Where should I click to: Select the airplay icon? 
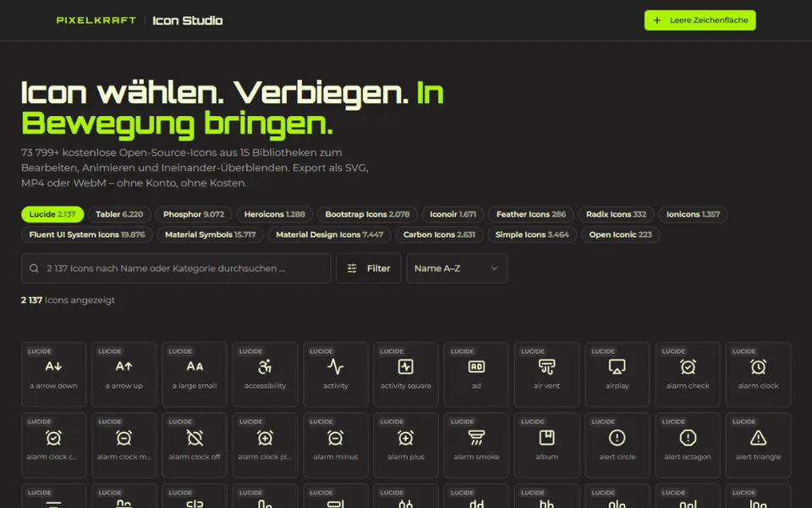pos(617,374)
